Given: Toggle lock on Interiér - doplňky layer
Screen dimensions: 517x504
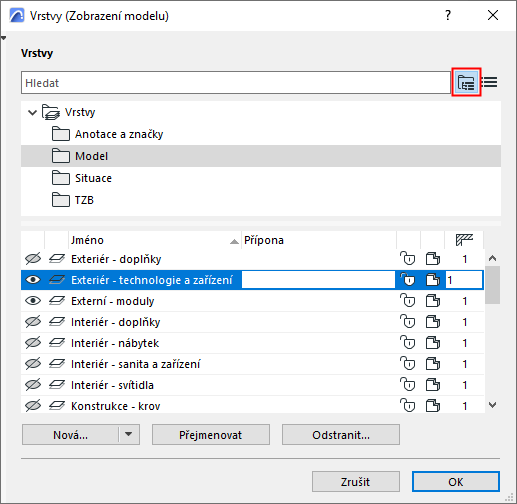Looking at the screenshot, I should [408, 322].
